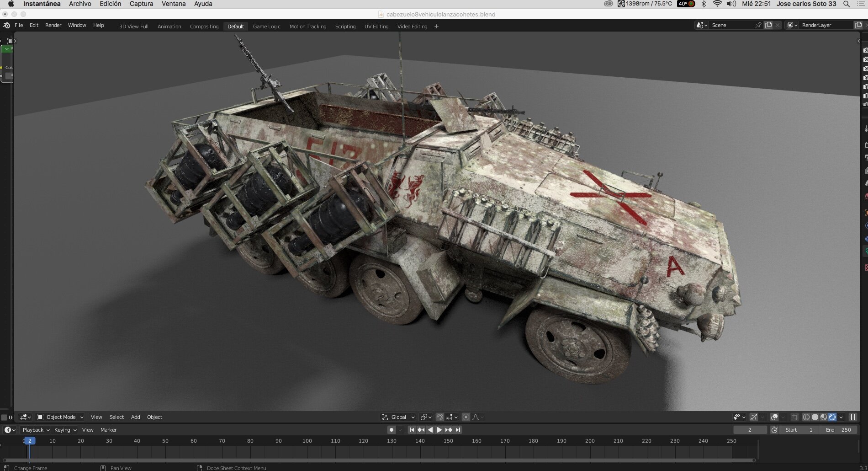Open the Blender logo application menu
The height and width of the screenshot is (471, 868).
(6, 25)
